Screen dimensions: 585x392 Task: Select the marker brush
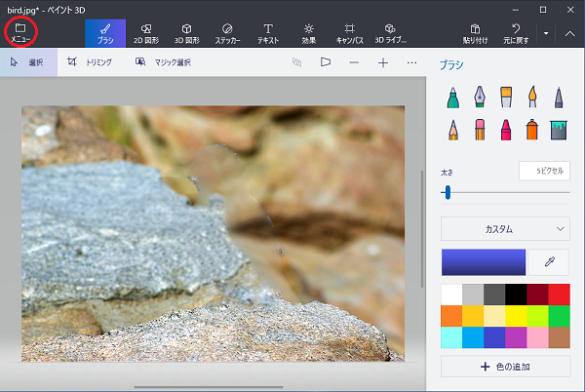[453, 98]
